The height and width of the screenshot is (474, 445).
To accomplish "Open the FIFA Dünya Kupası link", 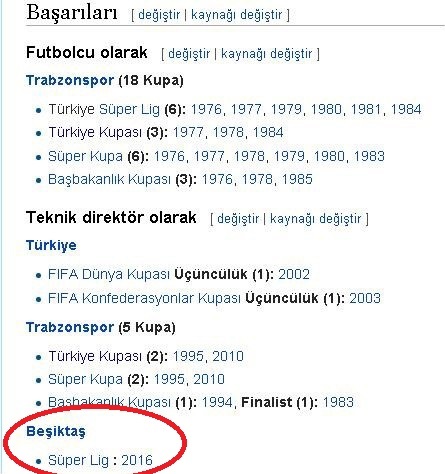I will pyautogui.click(x=109, y=274).
